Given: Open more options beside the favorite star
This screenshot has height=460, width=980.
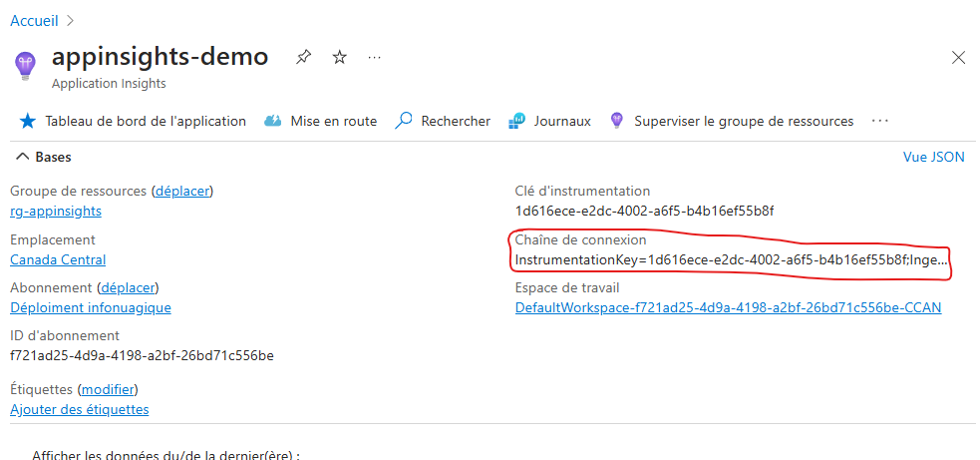Looking at the screenshot, I should 375,58.
